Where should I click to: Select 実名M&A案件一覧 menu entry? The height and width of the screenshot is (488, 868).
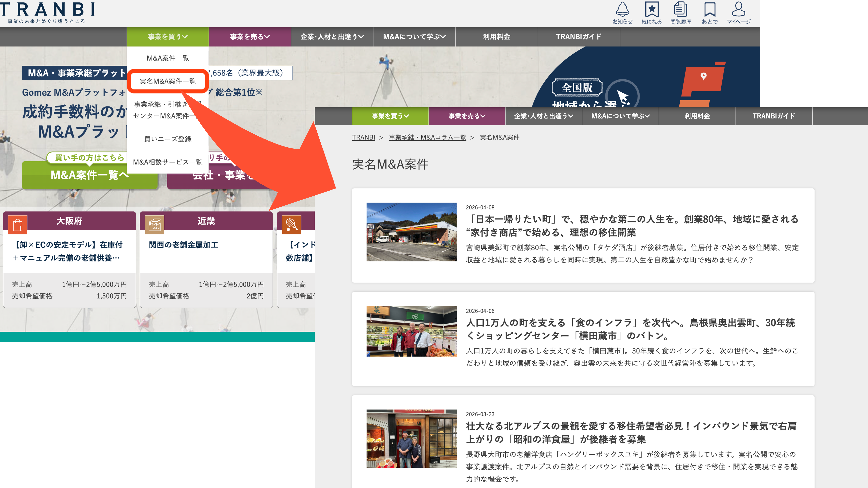[x=167, y=81]
